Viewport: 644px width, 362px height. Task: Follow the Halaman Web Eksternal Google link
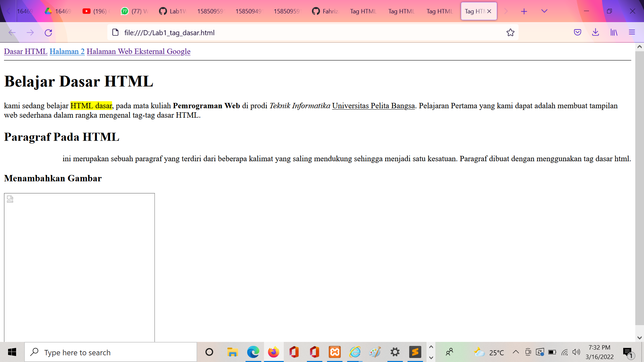point(138,51)
